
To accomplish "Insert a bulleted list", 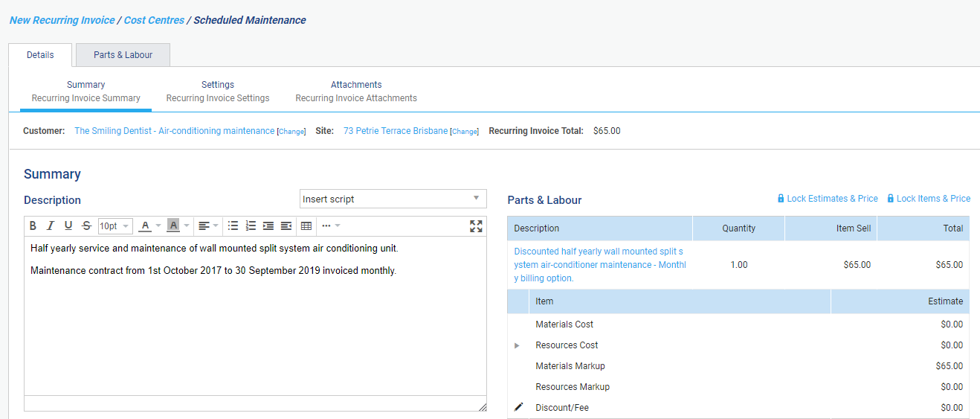I will (233, 226).
